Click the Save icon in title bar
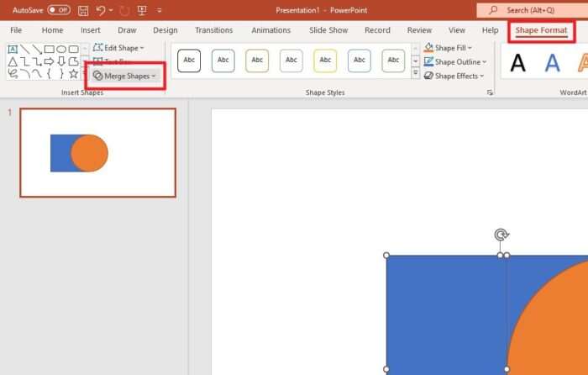Screen dimensions: 588x375 [83, 11]
